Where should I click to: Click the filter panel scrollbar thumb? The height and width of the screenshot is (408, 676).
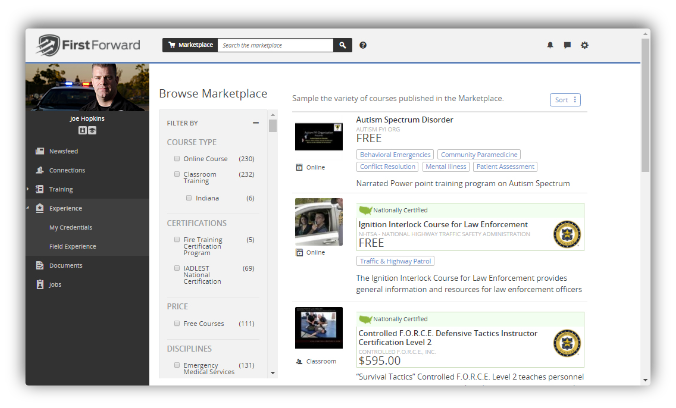pyautogui.click(x=272, y=126)
